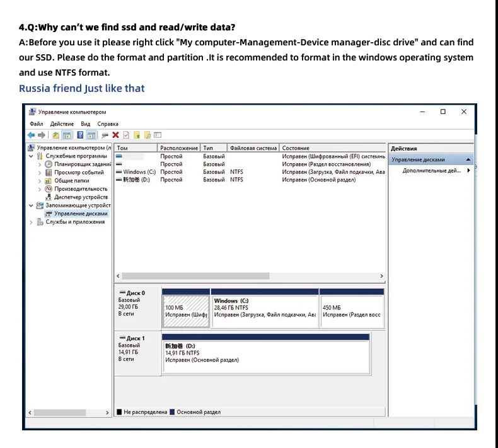Click the blue Back arrow in toolbar
Viewport: 498px width, 448px height.
click(x=31, y=135)
